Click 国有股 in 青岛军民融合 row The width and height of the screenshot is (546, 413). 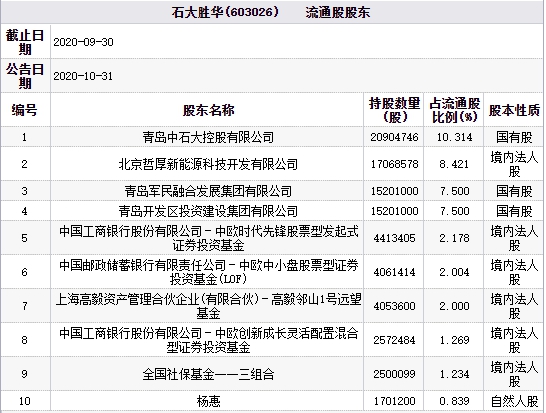[514, 191]
